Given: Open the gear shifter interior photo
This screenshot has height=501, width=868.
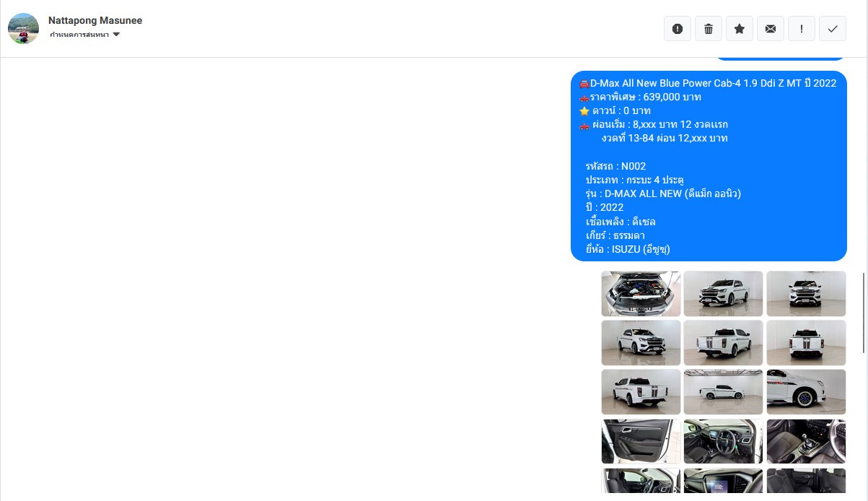Looking at the screenshot, I should tap(806, 442).
